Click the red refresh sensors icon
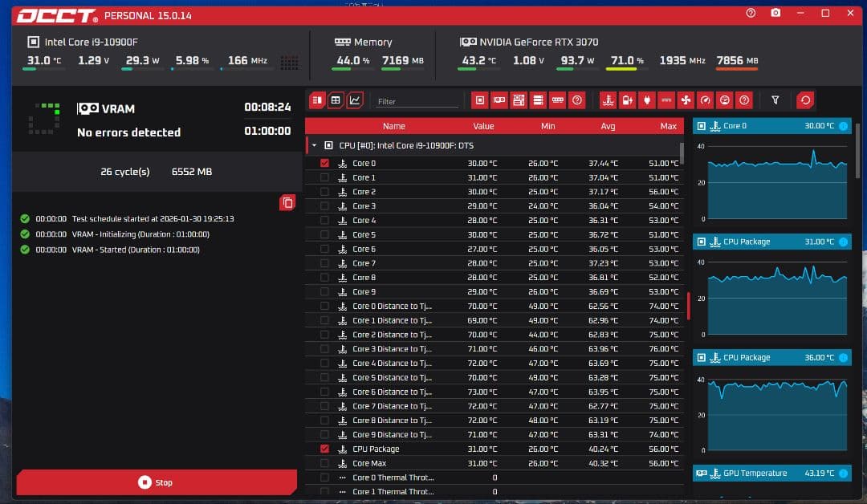 click(804, 100)
